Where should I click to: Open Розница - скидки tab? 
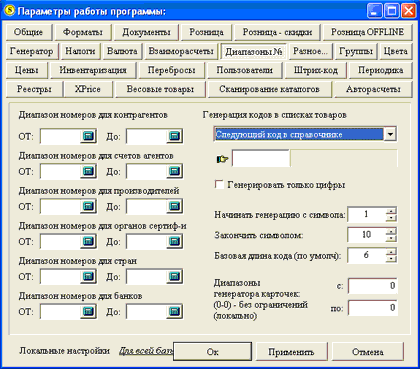[277, 32]
